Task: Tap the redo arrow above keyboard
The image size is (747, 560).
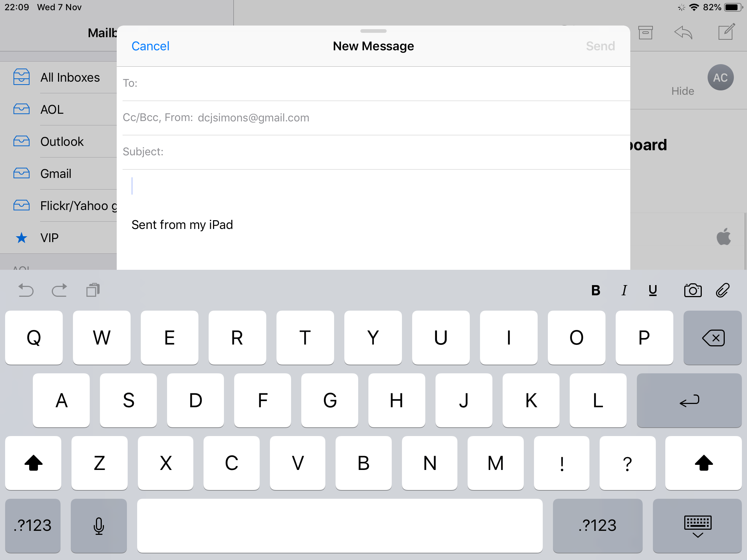Action: 59,290
